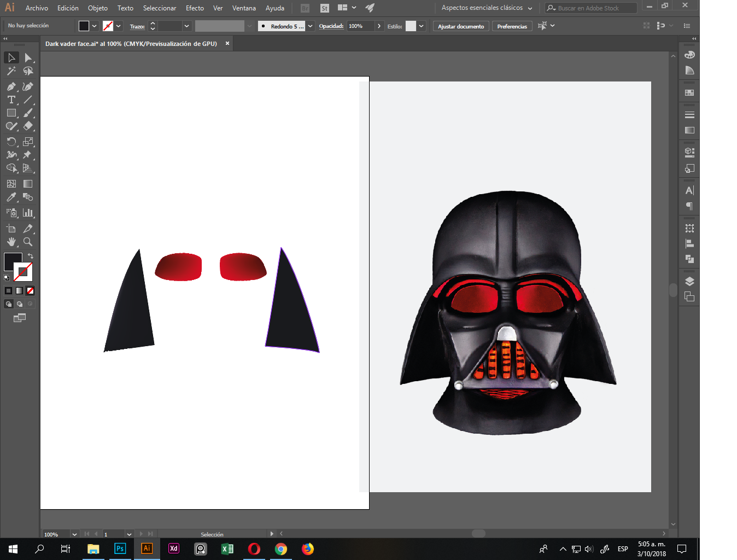Activate the Hand tool

coord(11,242)
